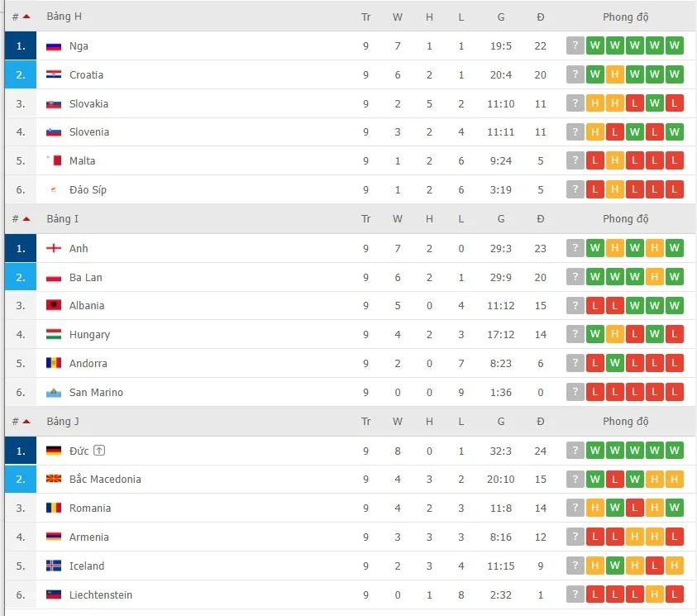Click the green W badge in Croatia's form
The image size is (697, 616).
click(594, 74)
